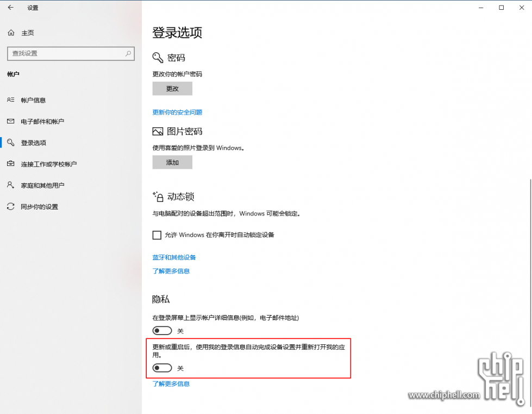Image resolution: width=532 pixels, height=414 pixels.
Task: Click the 登录选项 page heading
Action: 177,33
